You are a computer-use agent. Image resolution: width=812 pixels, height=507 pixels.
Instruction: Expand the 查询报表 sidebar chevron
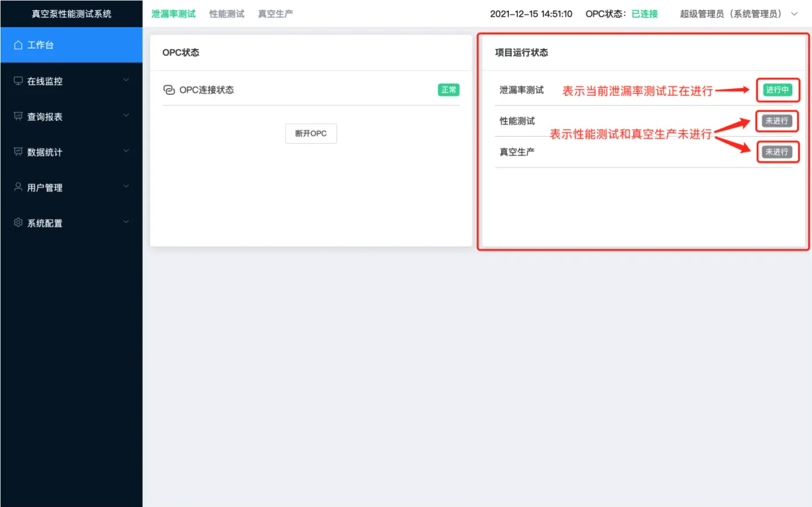(126, 116)
